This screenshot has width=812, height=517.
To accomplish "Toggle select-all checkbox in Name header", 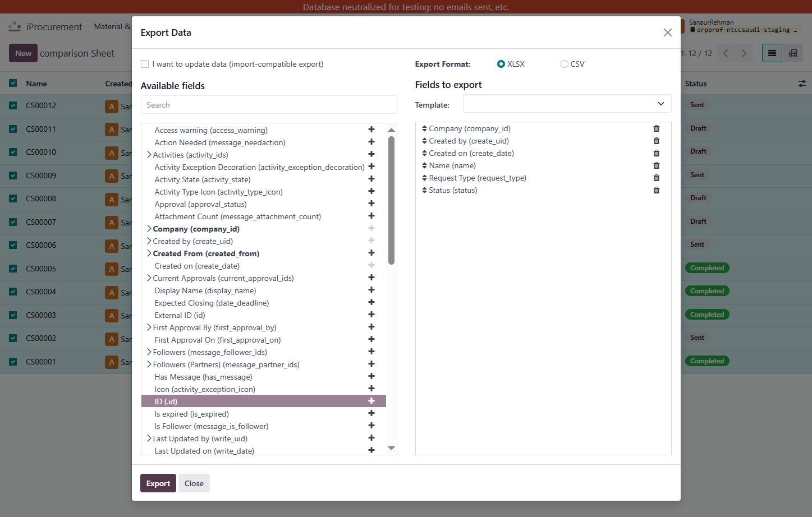I will [13, 84].
